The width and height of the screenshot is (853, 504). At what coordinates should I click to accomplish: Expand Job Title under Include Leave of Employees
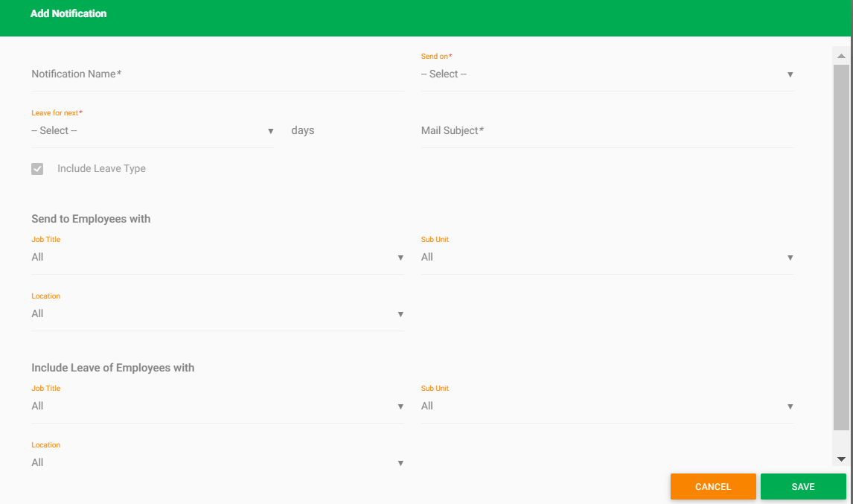point(217,406)
